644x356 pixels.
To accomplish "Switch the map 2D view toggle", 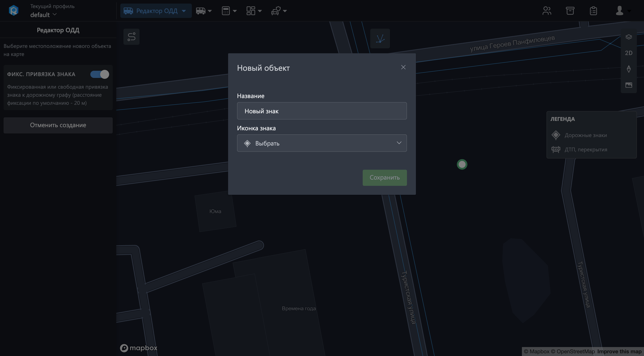I will pos(629,53).
